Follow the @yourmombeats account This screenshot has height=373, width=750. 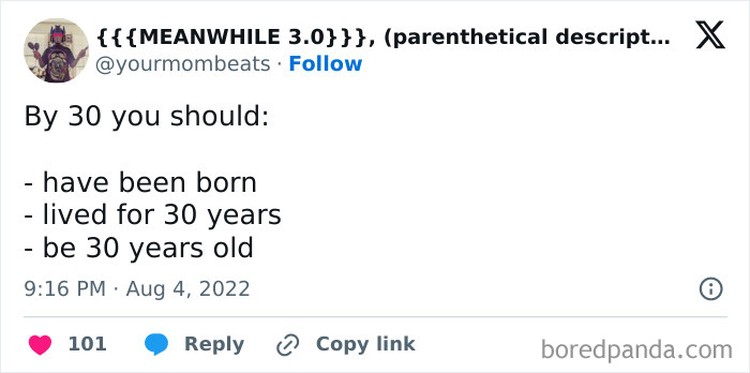tap(325, 64)
